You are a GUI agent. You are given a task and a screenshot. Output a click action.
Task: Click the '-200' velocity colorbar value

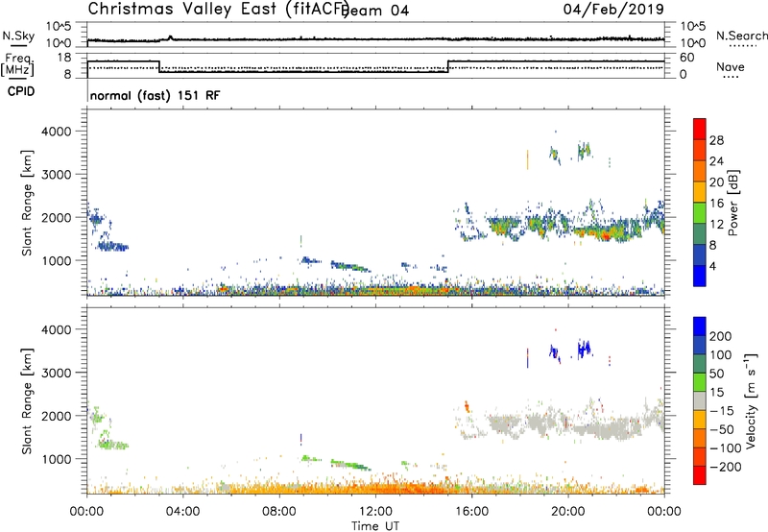[x=726, y=467]
